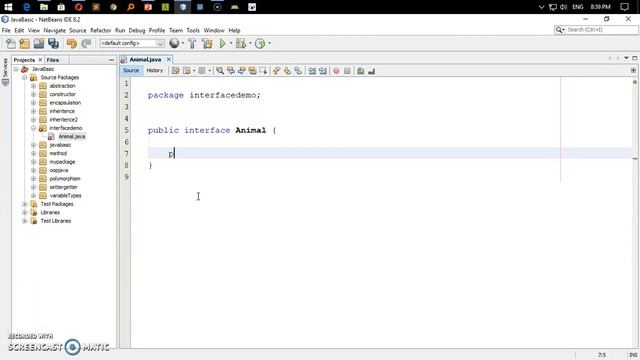Run the project with green arrow
Image resolution: width=640 pixels, height=360 pixels.
(222, 43)
